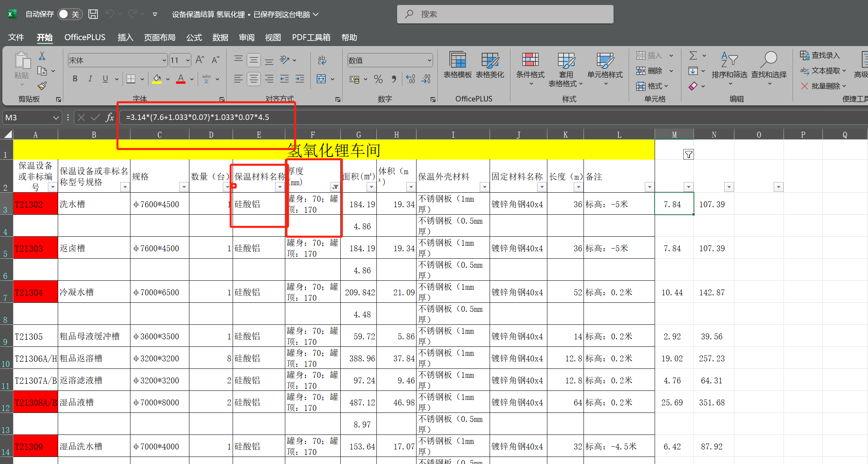Expand the Name Box dropdown
868x464 pixels.
pyautogui.click(x=56, y=118)
